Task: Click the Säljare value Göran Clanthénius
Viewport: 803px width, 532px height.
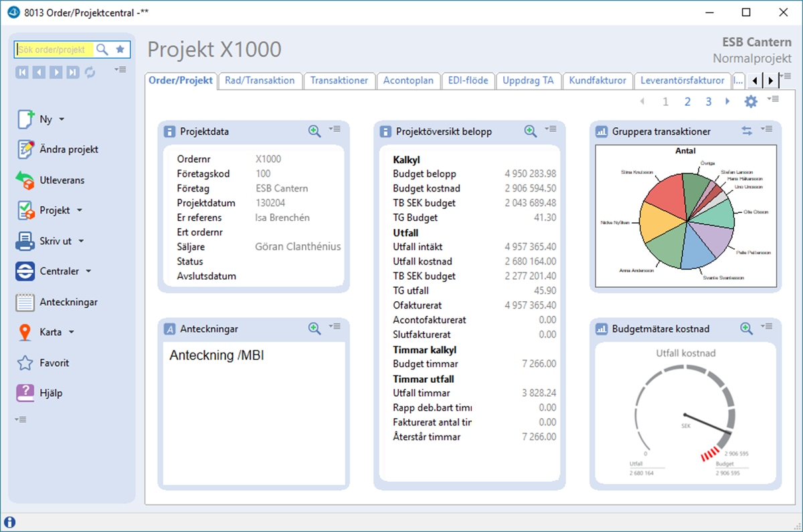Action: pyautogui.click(x=298, y=246)
